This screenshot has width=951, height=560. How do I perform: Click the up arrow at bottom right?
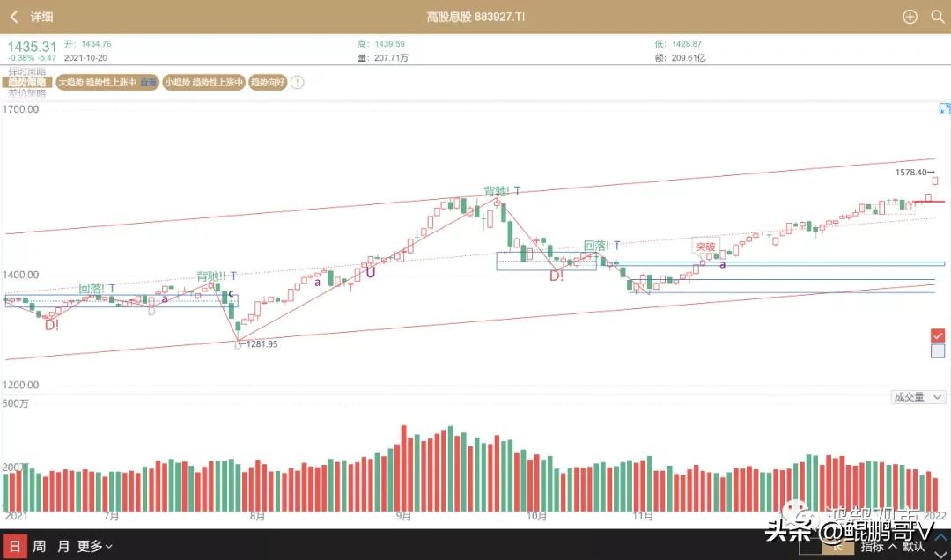tap(940, 536)
